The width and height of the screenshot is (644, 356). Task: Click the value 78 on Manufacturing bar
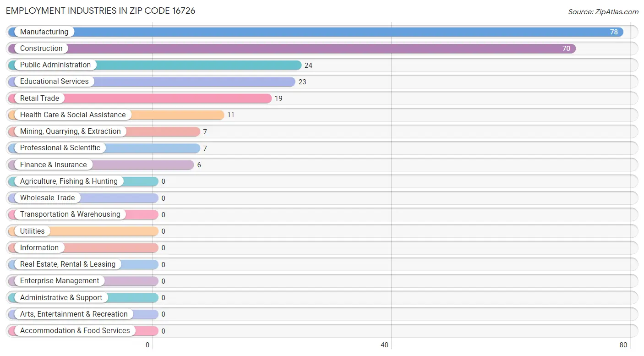coord(614,32)
